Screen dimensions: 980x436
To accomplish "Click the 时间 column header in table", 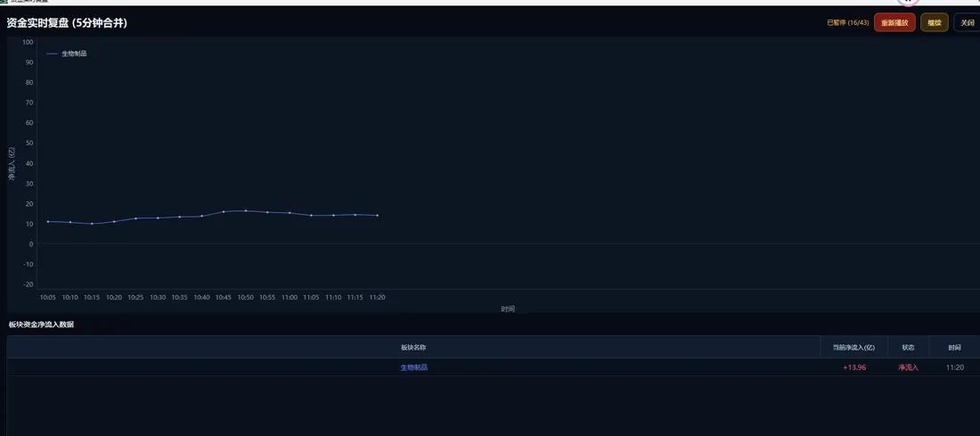I will coord(954,347).
